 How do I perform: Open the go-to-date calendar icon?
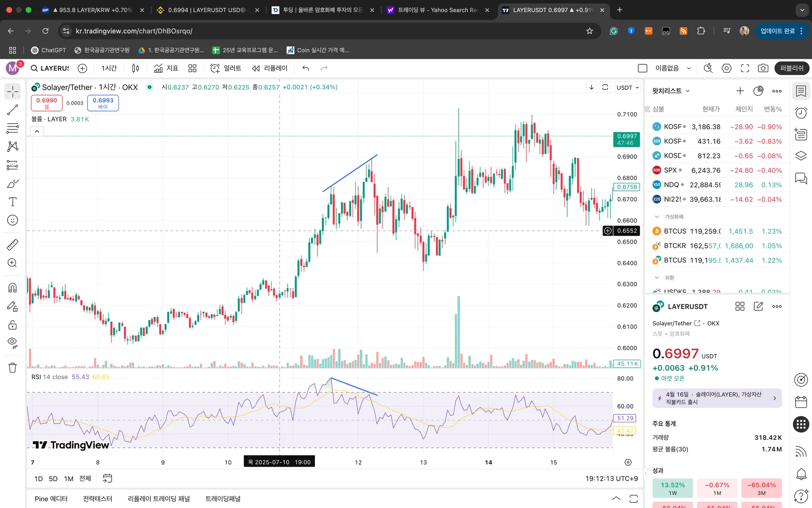coord(108,478)
